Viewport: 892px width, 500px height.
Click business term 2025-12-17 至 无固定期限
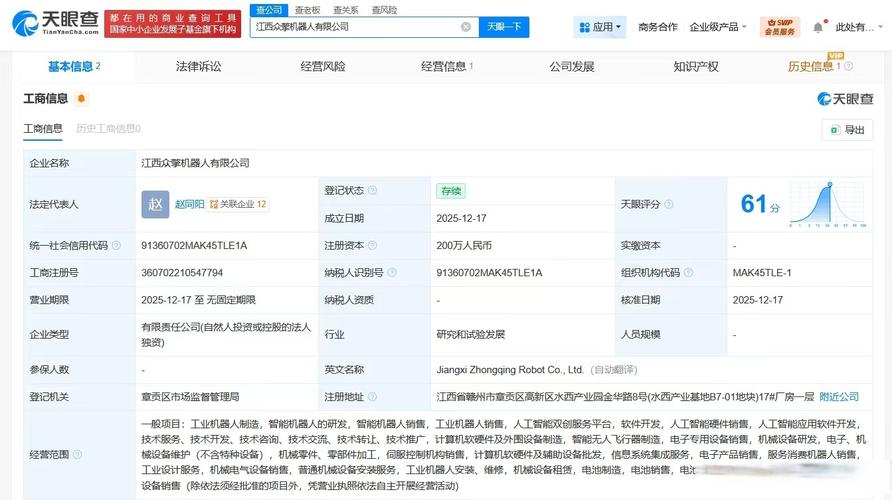click(x=199, y=300)
